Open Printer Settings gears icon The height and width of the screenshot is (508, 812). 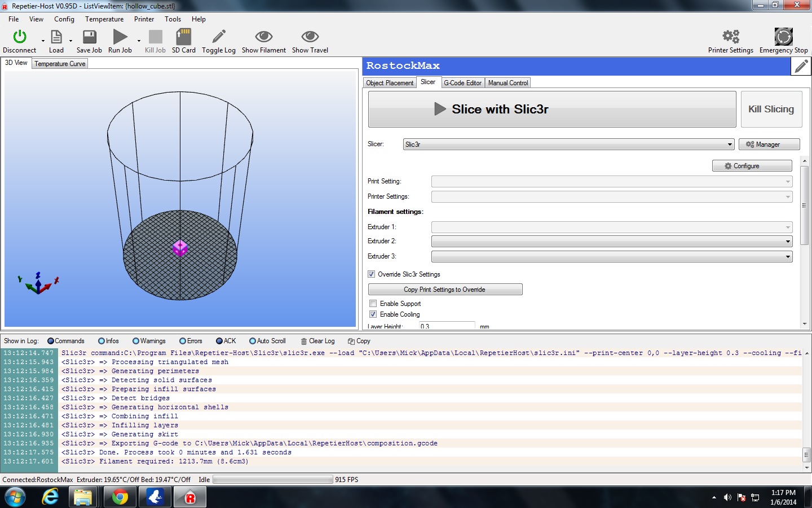pyautogui.click(x=731, y=37)
